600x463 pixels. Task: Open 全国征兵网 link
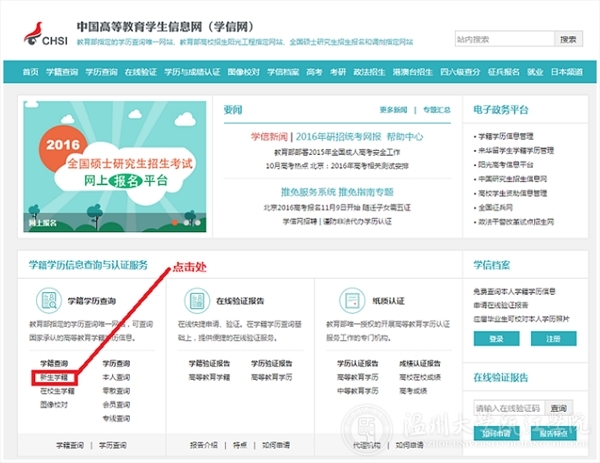(495, 207)
